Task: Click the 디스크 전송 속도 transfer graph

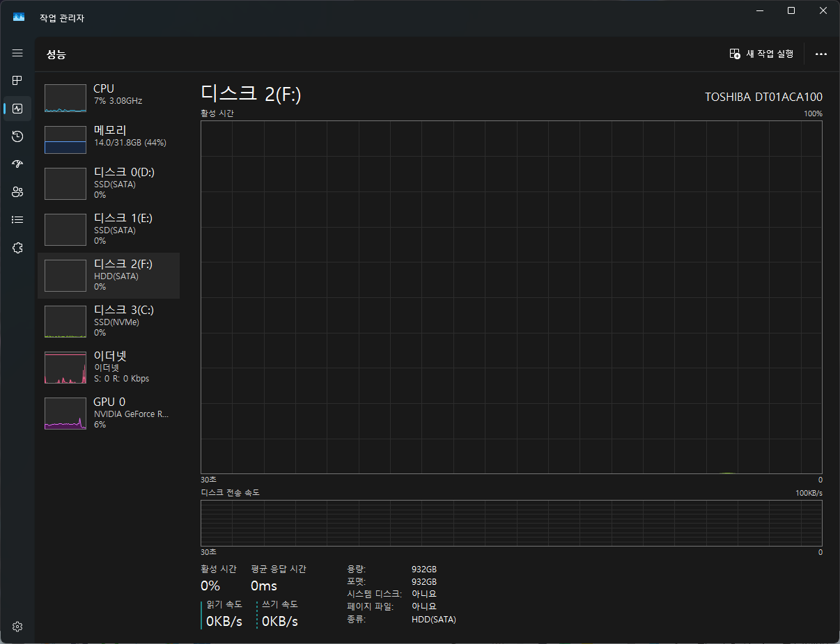Action: [x=511, y=523]
